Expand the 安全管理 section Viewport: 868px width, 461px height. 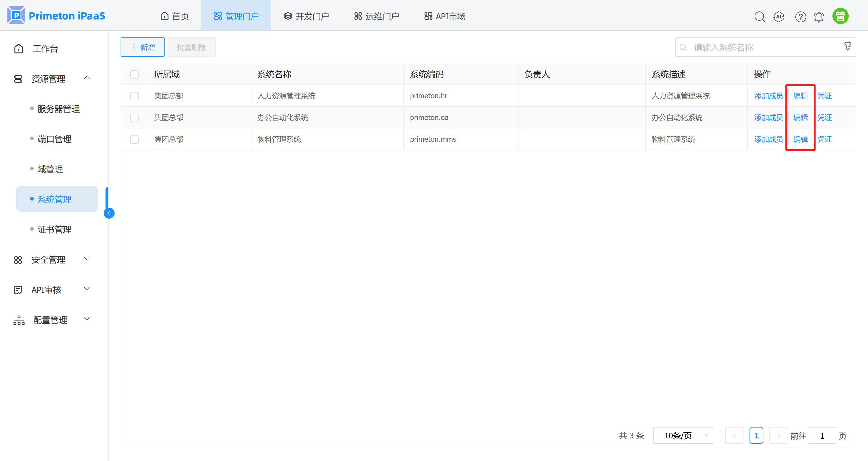[x=87, y=259]
